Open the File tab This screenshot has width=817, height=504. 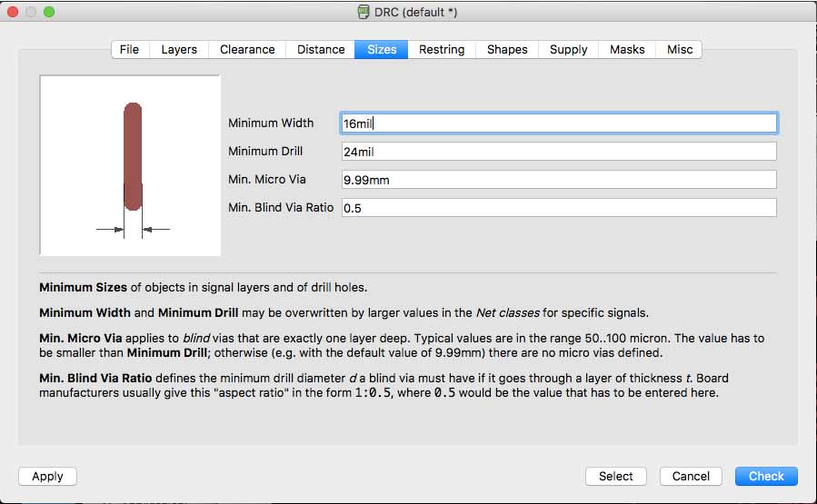(x=130, y=49)
